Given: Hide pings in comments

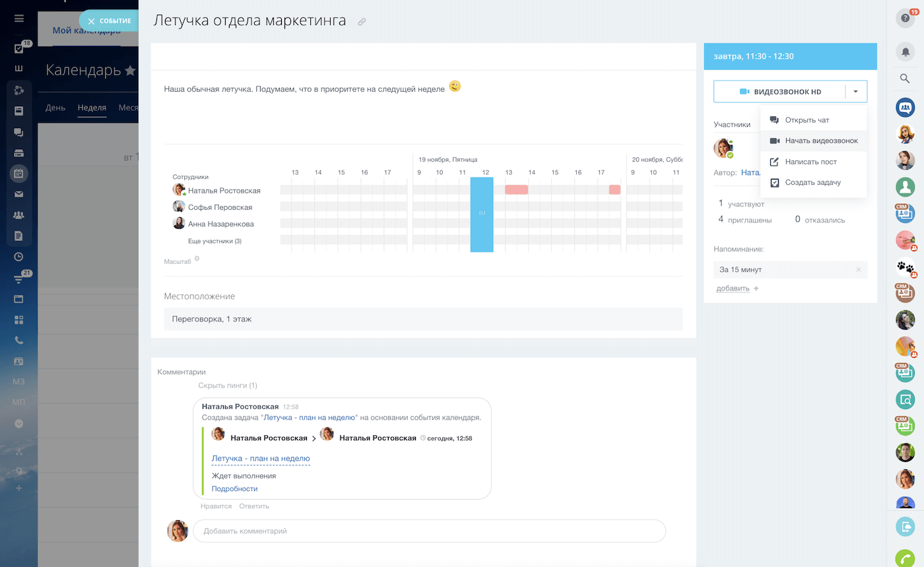Looking at the screenshot, I should coord(228,385).
